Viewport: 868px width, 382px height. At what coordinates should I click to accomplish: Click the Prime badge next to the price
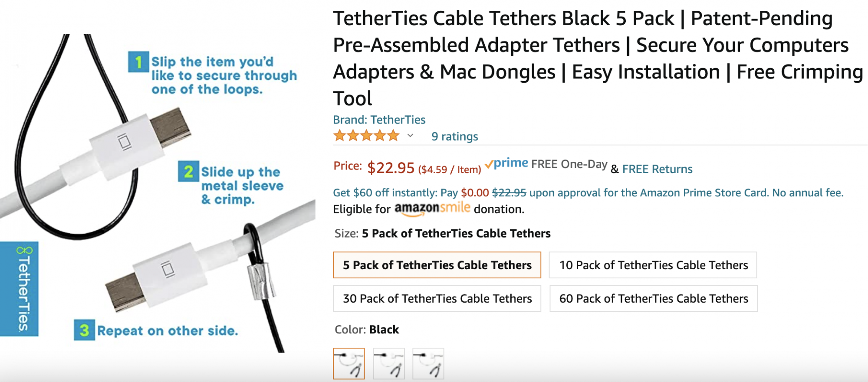click(507, 163)
